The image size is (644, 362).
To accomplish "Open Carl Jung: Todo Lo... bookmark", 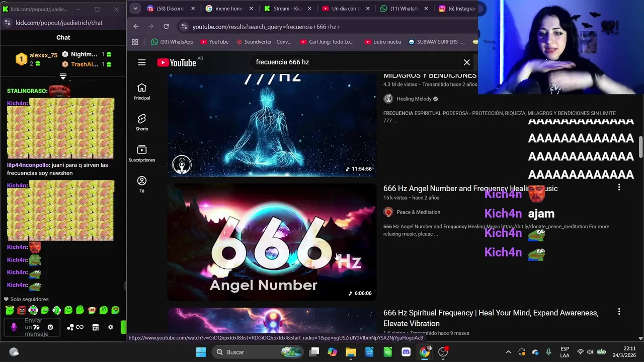I will (x=327, y=42).
